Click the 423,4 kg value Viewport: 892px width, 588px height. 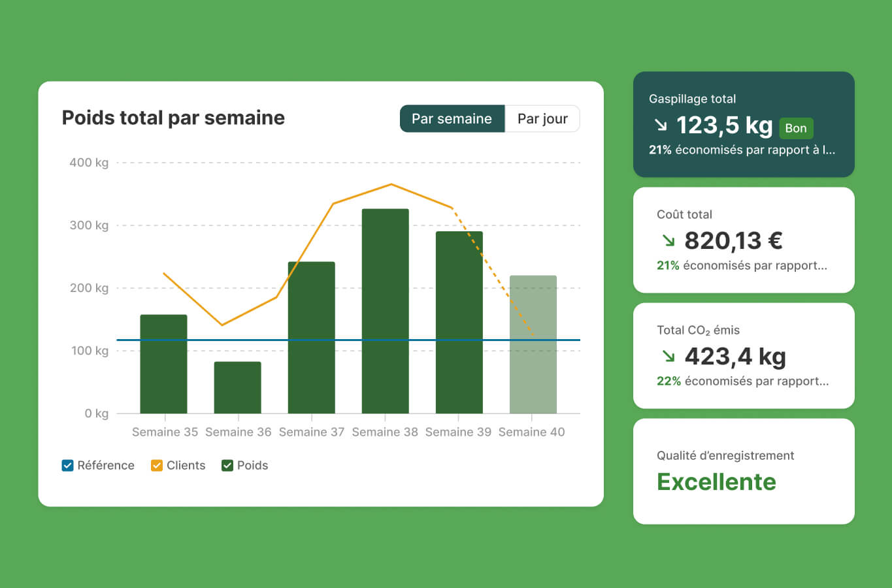pyautogui.click(x=735, y=357)
